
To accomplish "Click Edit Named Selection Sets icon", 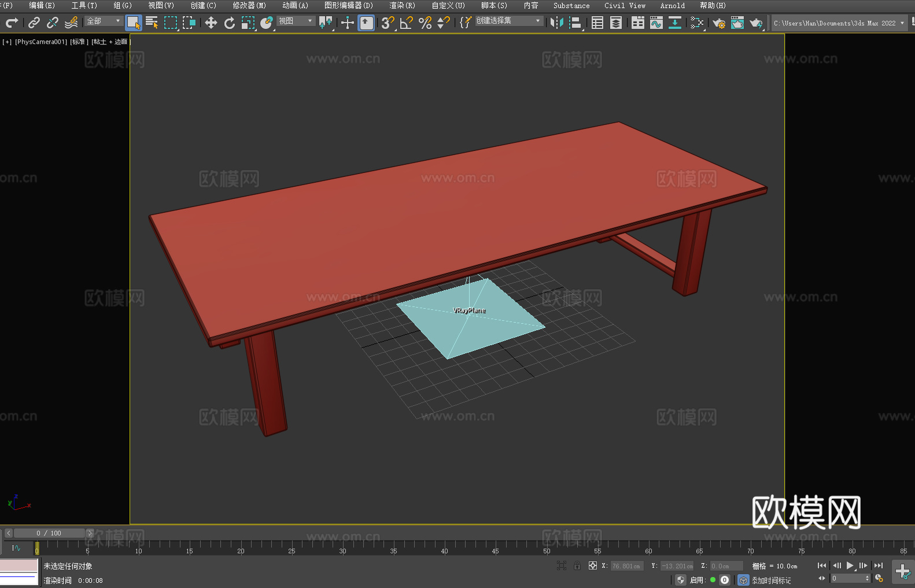I will click(x=465, y=23).
